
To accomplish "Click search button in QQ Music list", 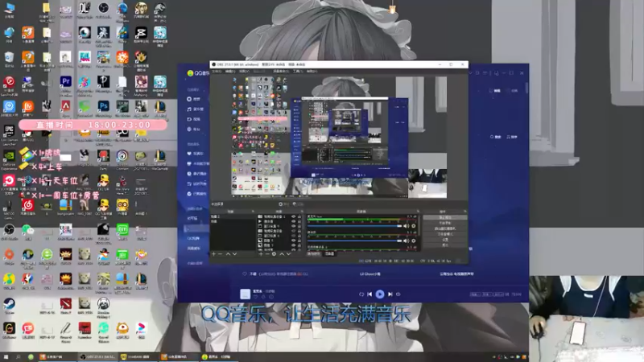I will pos(495,137).
